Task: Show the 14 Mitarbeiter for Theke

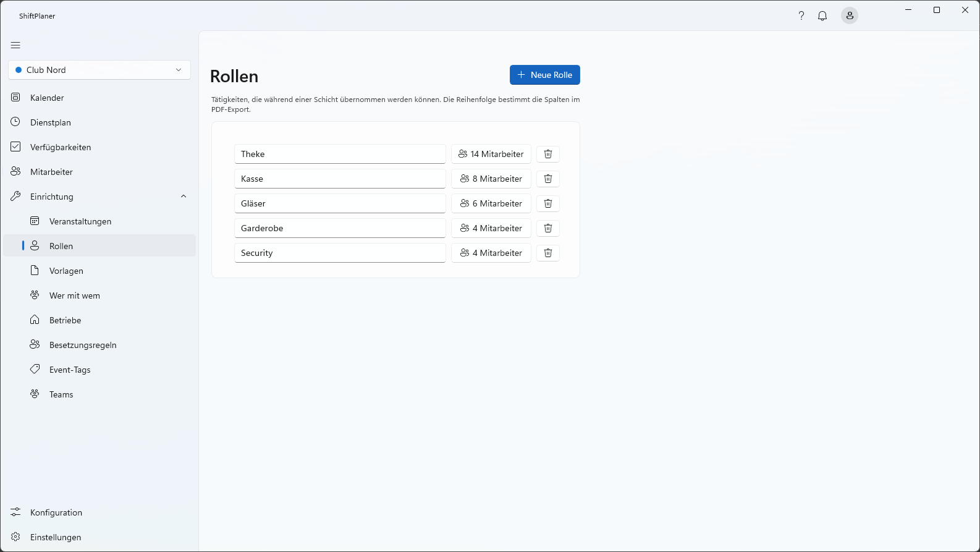Action: (x=491, y=154)
